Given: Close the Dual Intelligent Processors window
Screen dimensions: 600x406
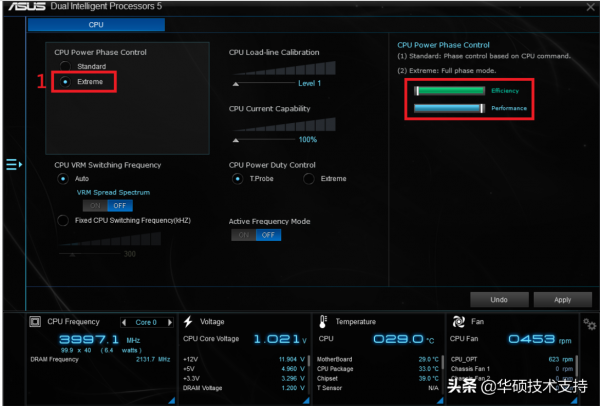Looking at the screenshot, I should (x=590, y=7).
